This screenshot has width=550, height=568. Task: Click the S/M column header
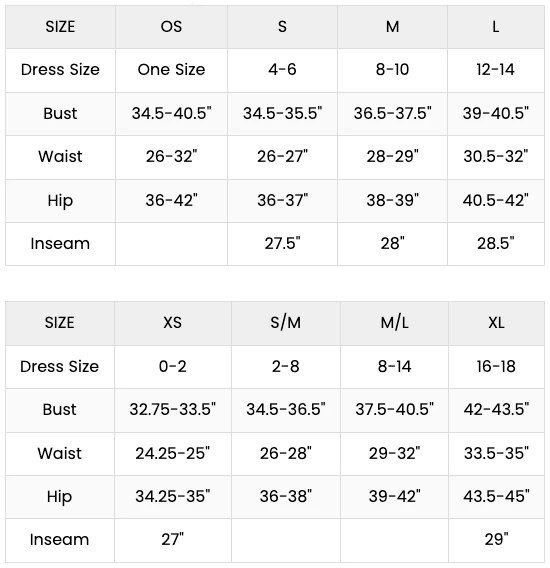pos(286,323)
